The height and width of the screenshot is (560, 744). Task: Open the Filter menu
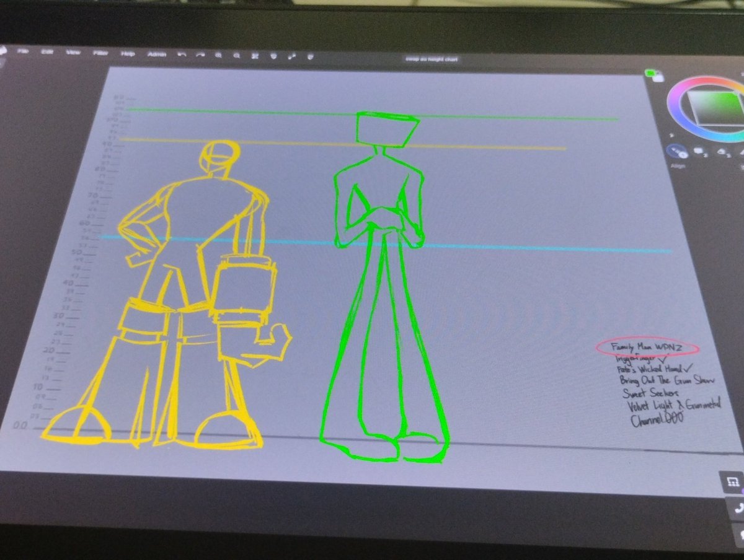100,53
